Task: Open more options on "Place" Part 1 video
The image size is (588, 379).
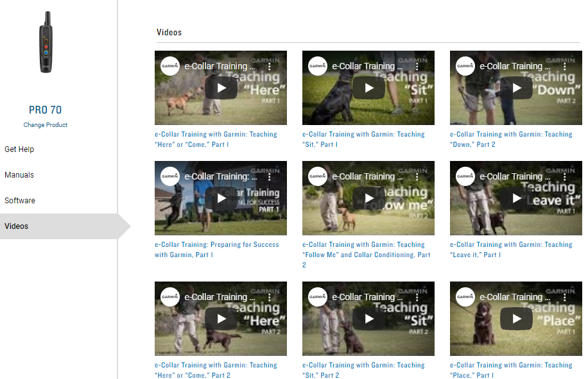Action: tap(565, 297)
